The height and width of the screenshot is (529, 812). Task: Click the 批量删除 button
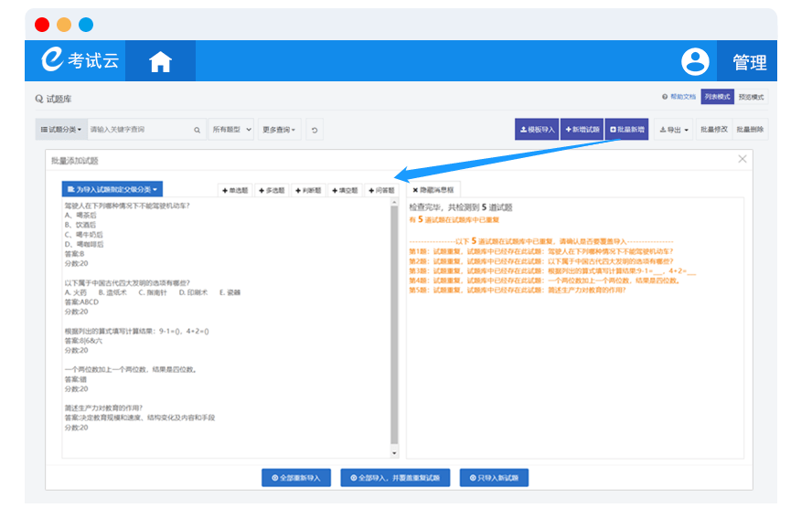[750, 130]
